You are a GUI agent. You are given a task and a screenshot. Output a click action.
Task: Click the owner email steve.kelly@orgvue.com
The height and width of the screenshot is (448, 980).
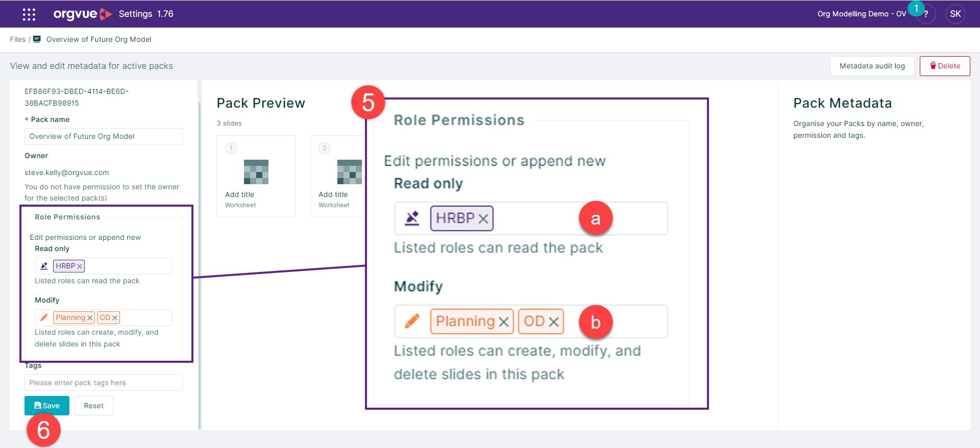[67, 172]
